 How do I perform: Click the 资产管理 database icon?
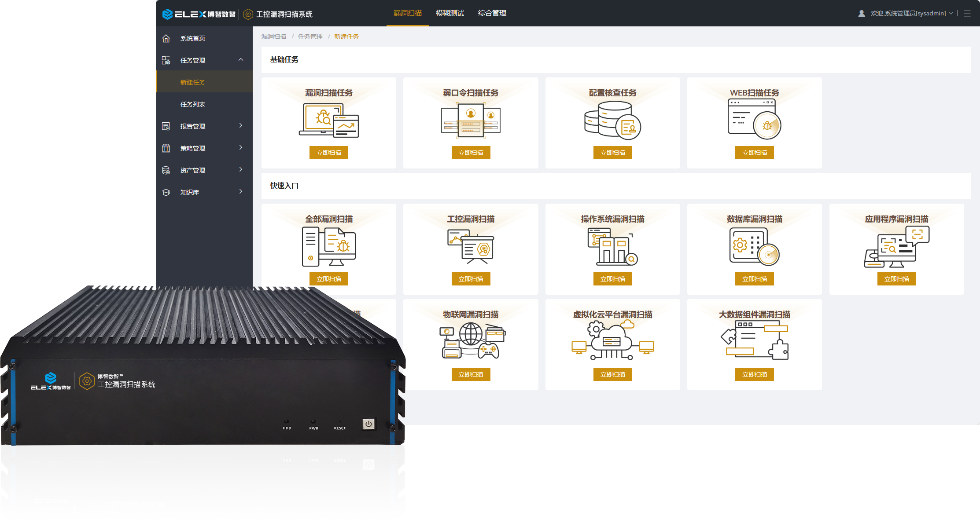[x=166, y=170]
